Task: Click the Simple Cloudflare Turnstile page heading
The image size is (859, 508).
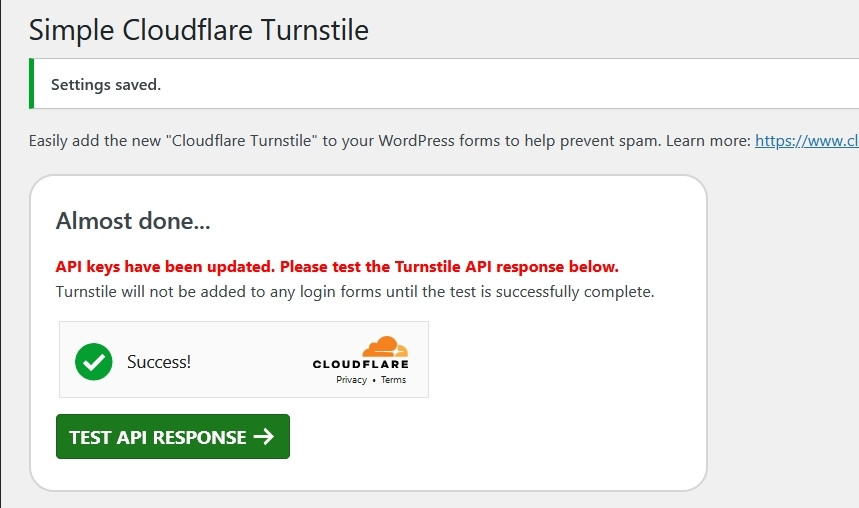Action: click(x=199, y=30)
